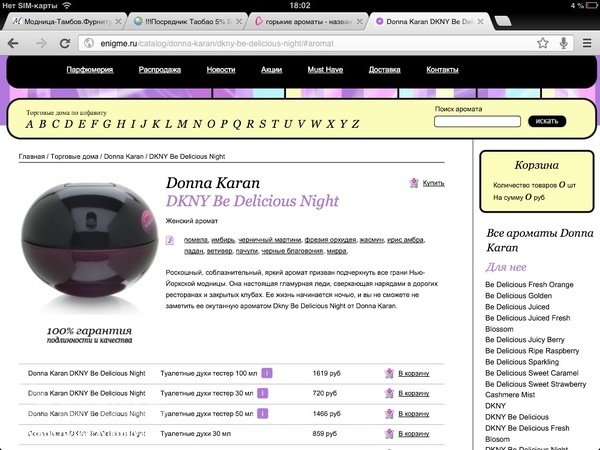Bookmark this page with the star icon

click(543, 43)
